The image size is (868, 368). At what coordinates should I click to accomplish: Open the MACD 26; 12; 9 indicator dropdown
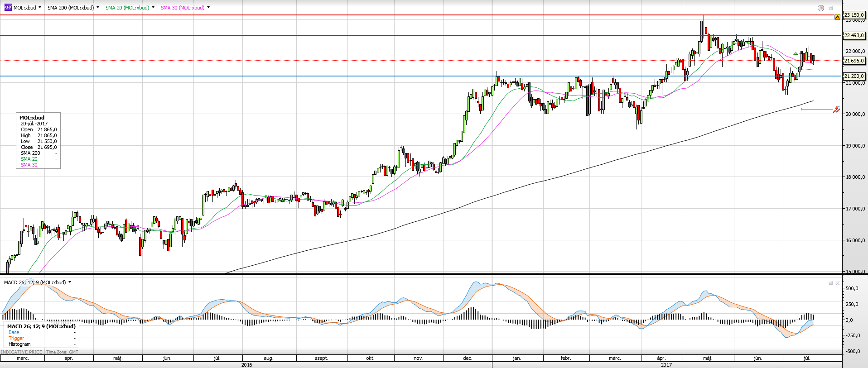coord(70,282)
